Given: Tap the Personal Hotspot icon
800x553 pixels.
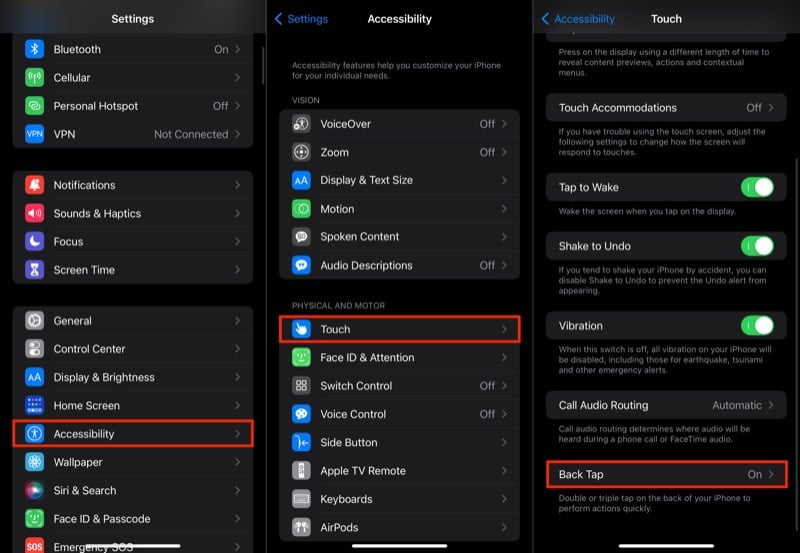Looking at the screenshot, I should click(x=35, y=106).
